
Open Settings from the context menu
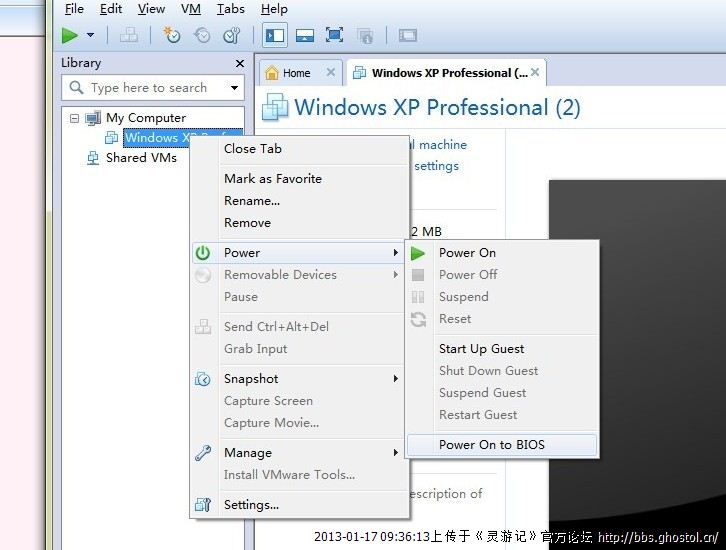coord(251,505)
